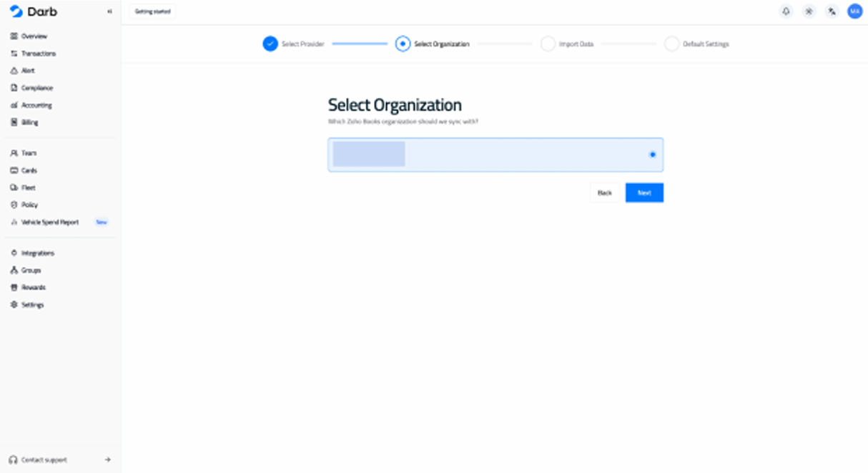868x473 pixels.
Task: Click the Default Settings step
Action: 697,44
